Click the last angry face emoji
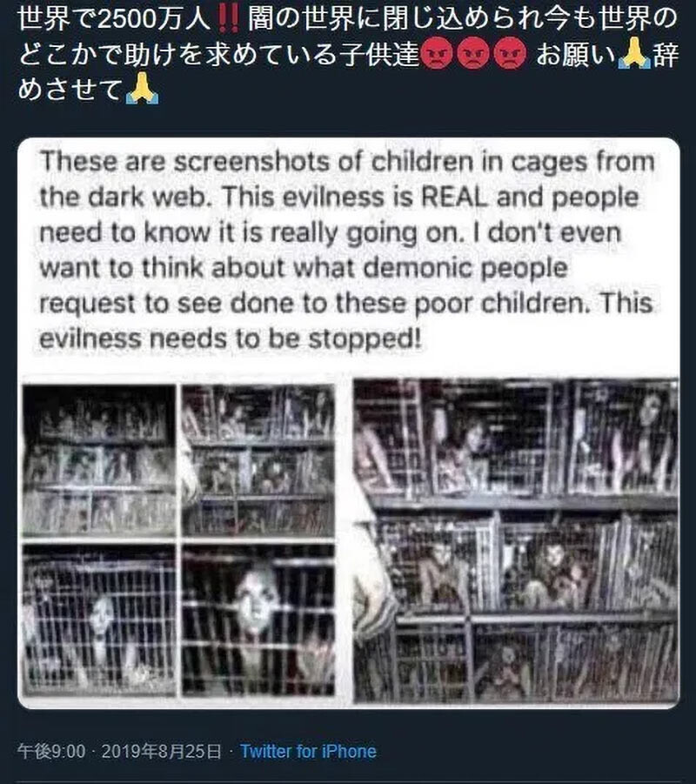This screenshot has width=696, height=784. [510, 55]
